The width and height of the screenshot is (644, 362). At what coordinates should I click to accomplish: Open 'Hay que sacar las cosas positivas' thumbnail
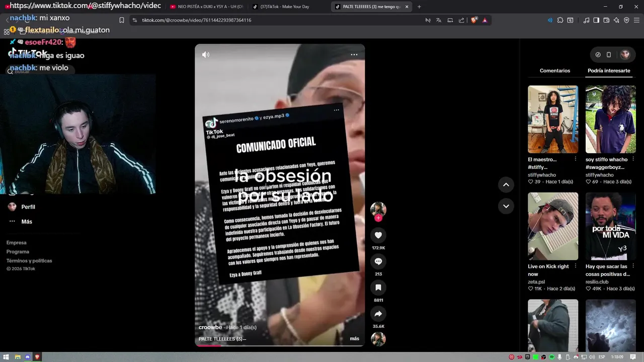point(610,226)
